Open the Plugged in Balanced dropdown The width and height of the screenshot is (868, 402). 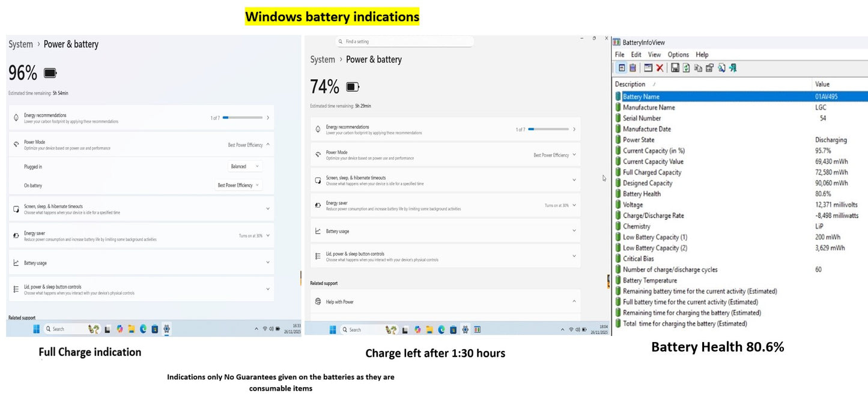(245, 167)
